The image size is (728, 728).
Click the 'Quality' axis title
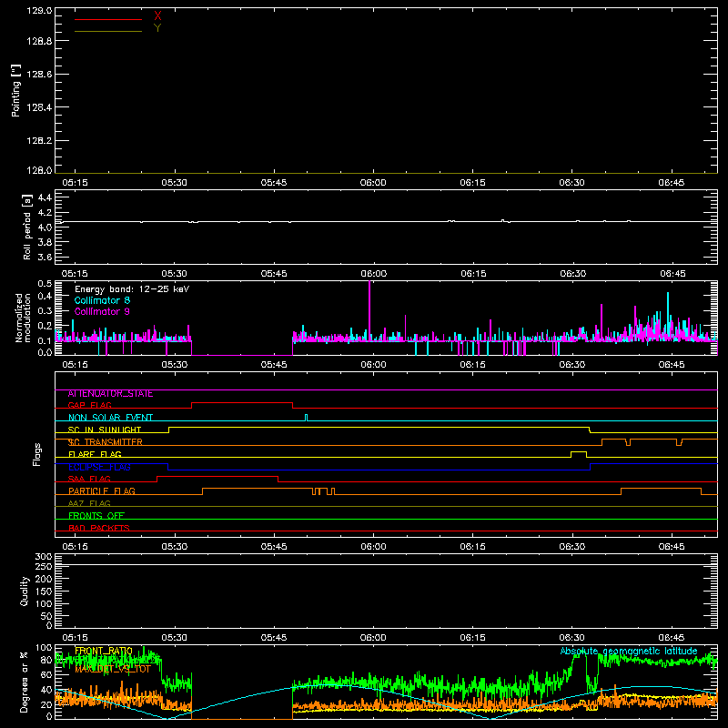pyautogui.click(x=25, y=591)
